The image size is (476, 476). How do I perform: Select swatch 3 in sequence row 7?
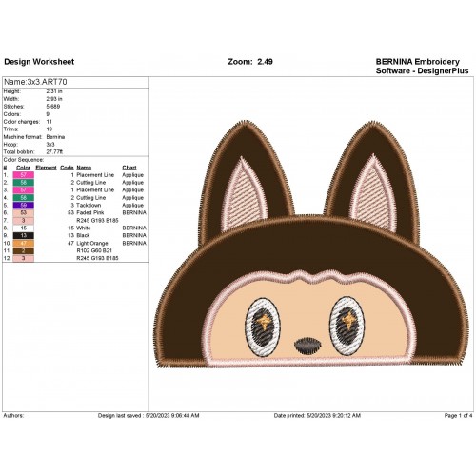click(x=23, y=221)
